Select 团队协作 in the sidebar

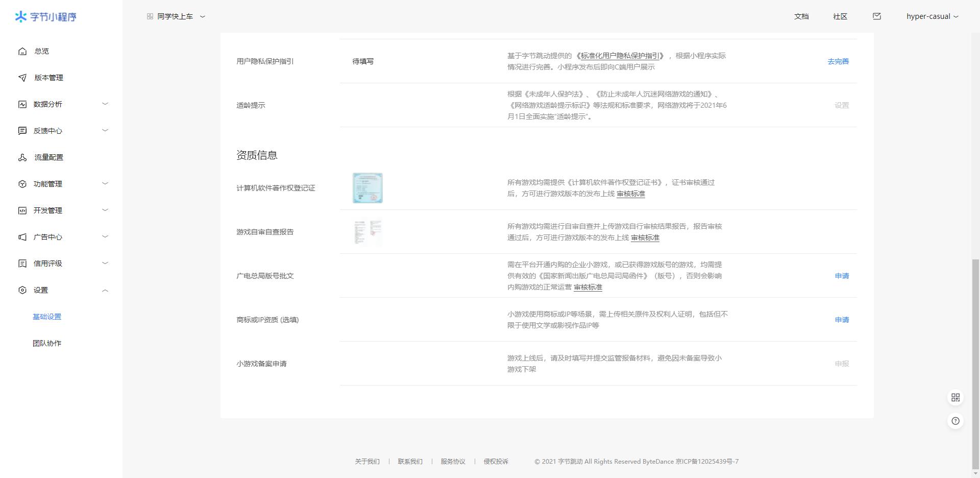click(47, 343)
